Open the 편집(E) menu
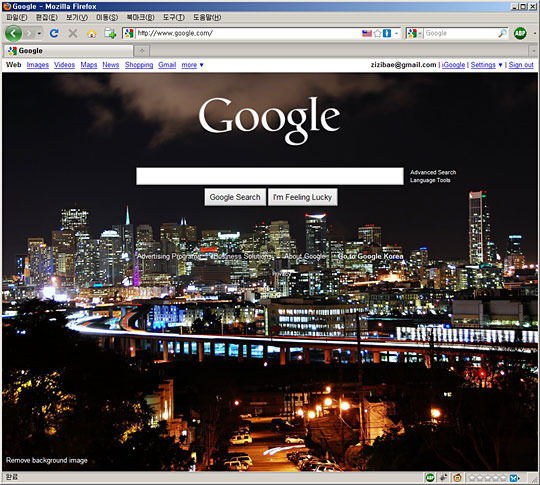The width and height of the screenshot is (540, 485). click(47, 17)
